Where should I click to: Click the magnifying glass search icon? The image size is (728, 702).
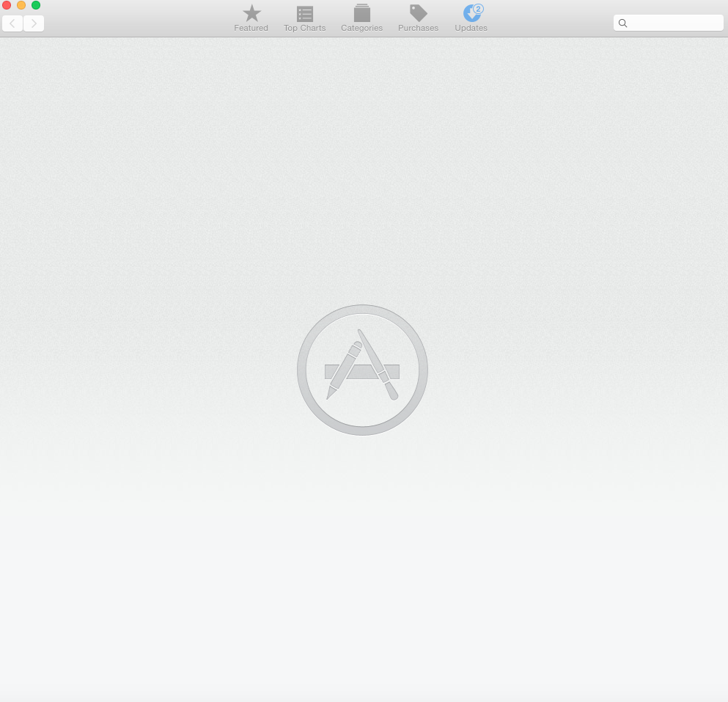pos(622,23)
